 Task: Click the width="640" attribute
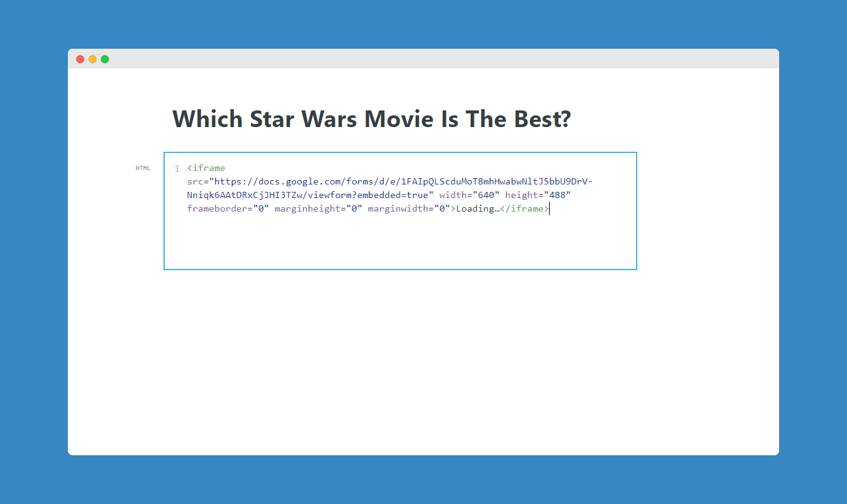click(469, 195)
